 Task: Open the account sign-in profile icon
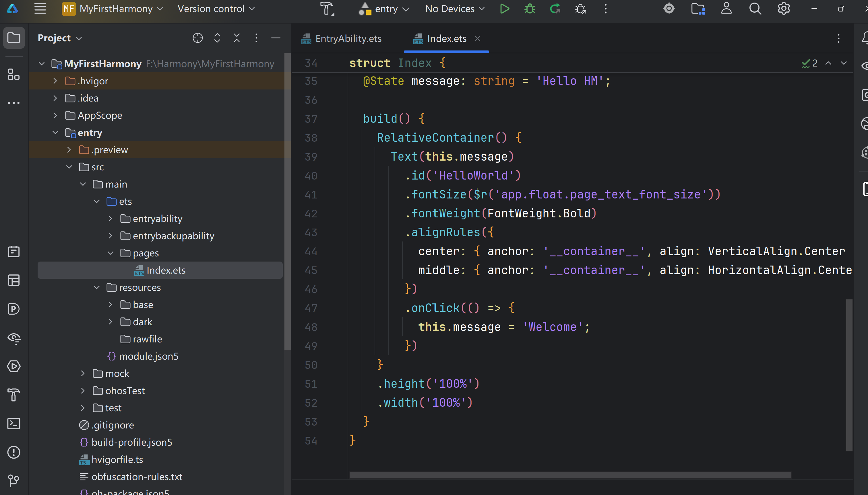726,9
